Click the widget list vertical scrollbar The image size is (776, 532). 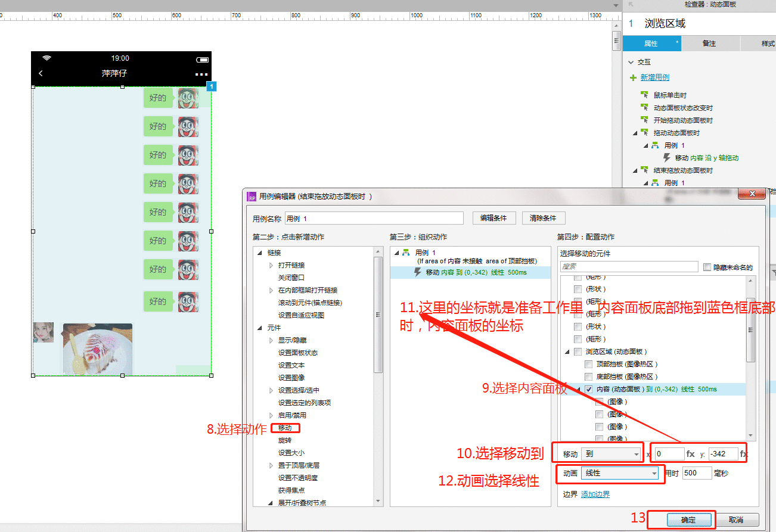point(750,329)
